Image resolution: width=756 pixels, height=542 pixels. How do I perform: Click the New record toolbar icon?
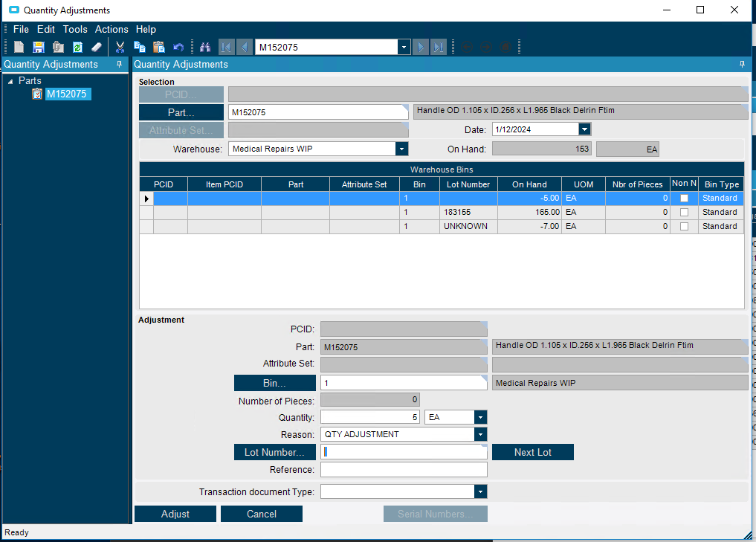19,47
